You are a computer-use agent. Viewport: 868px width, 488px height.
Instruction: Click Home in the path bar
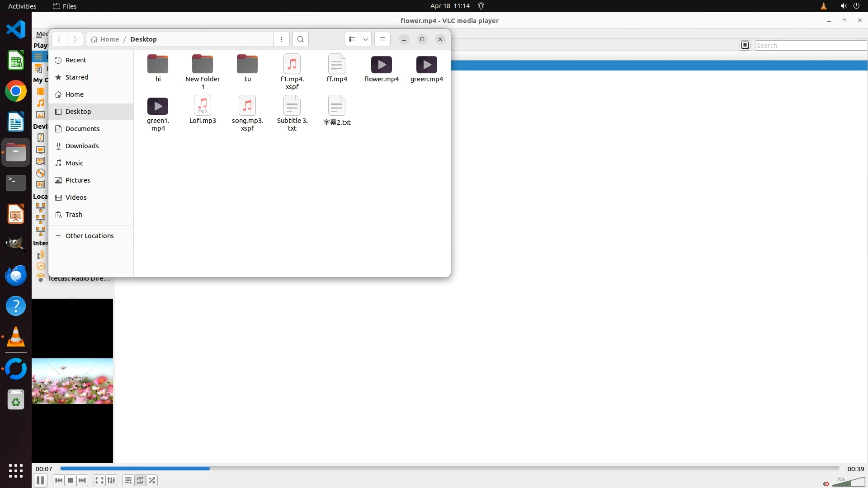pyautogui.click(x=105, y=39)
